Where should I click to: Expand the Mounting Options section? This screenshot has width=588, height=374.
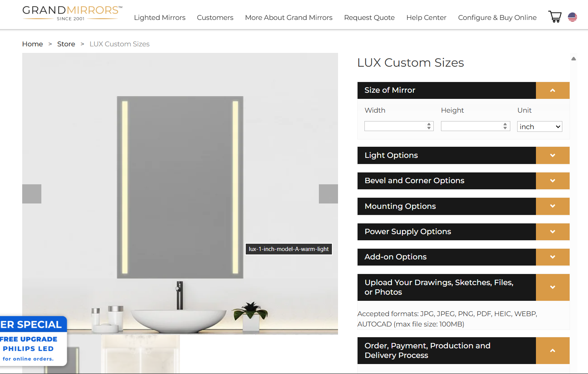click(x=552, y=206)
